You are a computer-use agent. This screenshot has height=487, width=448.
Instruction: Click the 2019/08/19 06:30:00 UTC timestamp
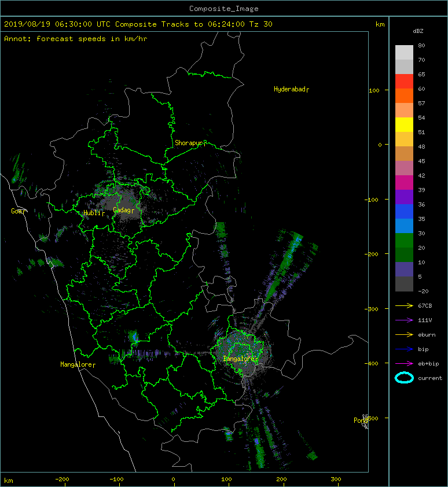click(x=57, y=24)
